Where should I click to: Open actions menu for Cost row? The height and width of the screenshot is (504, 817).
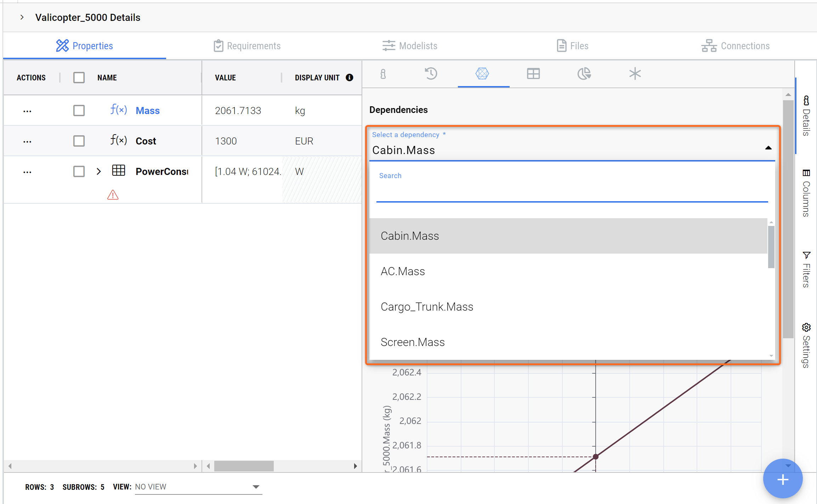[27, 142]
